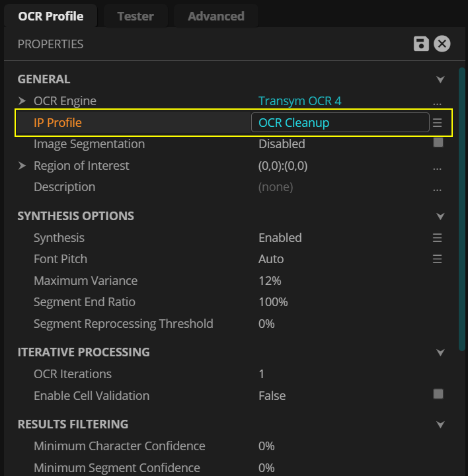Click the OCR Cleanup IP Profile field
Screen dimensions: 468x476
pos(340,123)
